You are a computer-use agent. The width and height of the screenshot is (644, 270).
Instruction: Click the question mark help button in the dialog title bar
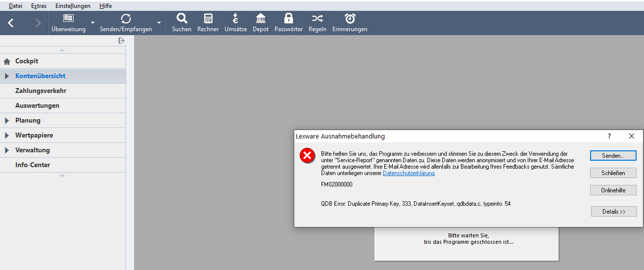(x=609, y=136)
